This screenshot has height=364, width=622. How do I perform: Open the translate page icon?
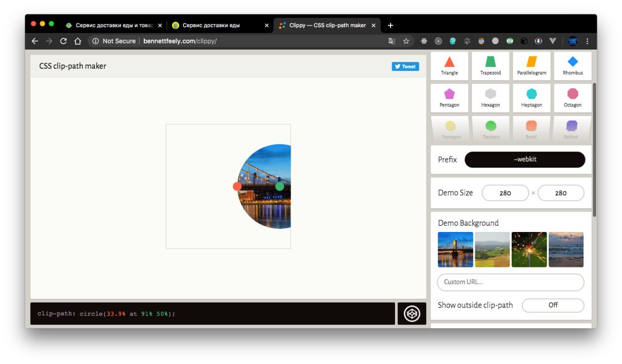click(x=392, y=41)
